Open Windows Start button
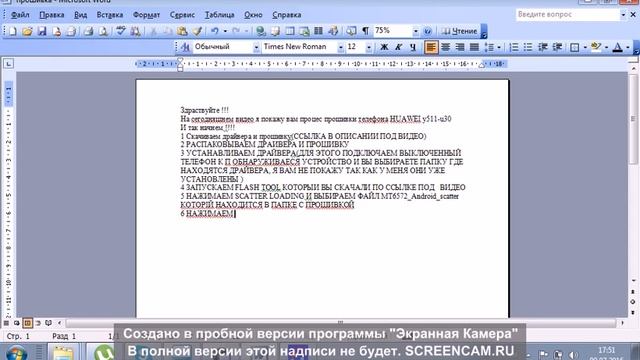The width and height of the screenshot is (640, 360). click(x=17, y=352)
